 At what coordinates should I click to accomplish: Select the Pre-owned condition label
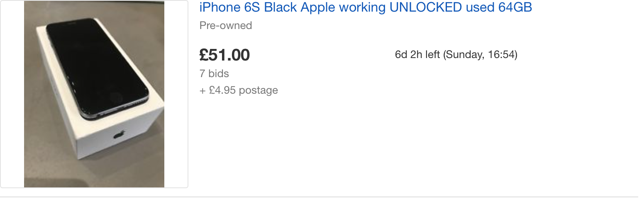point(226,25)
